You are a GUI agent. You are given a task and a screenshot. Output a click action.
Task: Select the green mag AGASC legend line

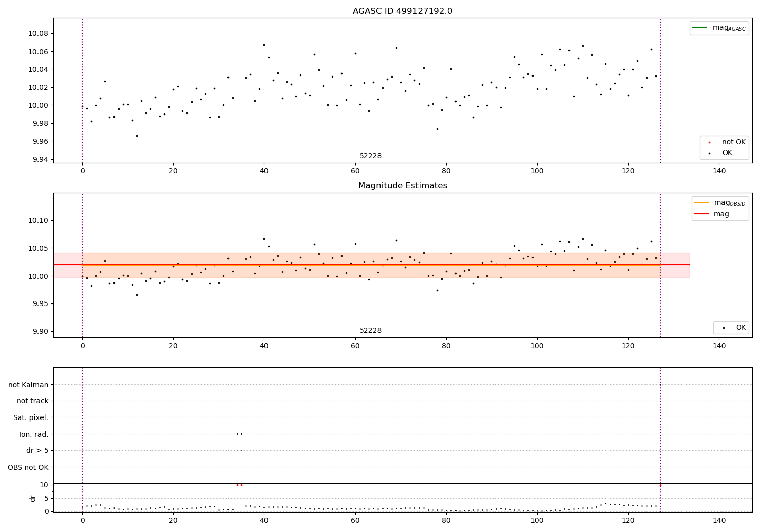click(700, 28)
